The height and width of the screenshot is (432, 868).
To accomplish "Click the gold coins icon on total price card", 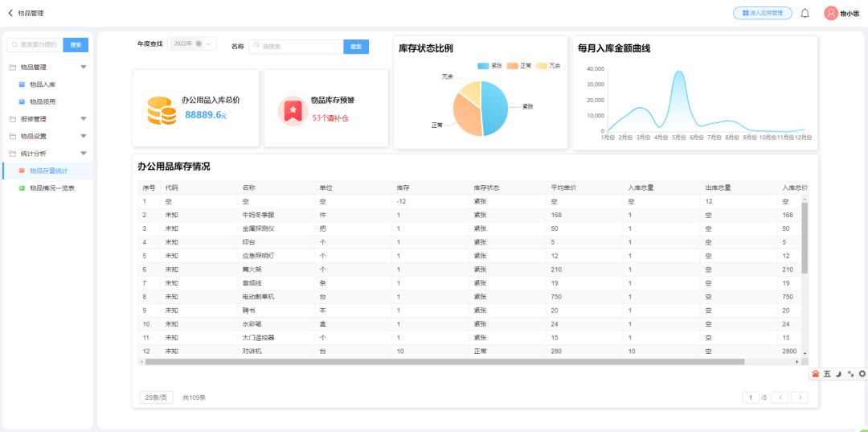I will coord(161,110).
